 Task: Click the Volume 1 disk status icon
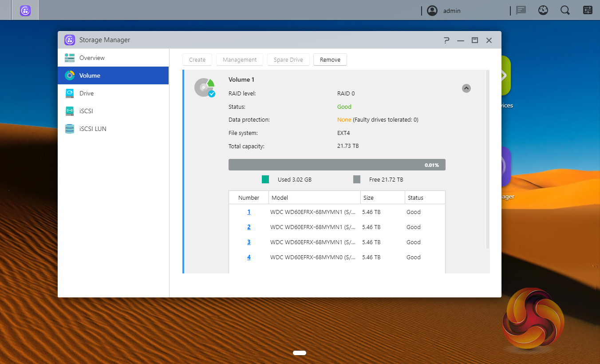[x=205, y=88]
